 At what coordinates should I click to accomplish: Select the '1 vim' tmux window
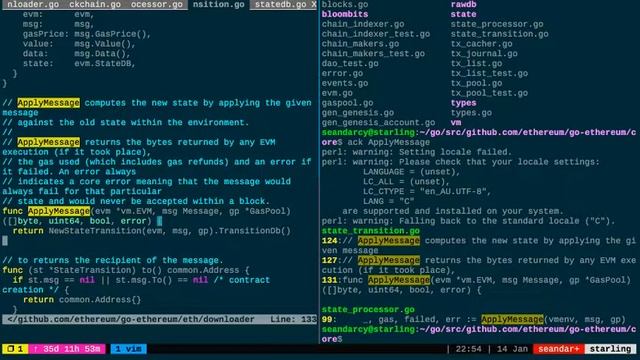(128, 349)
